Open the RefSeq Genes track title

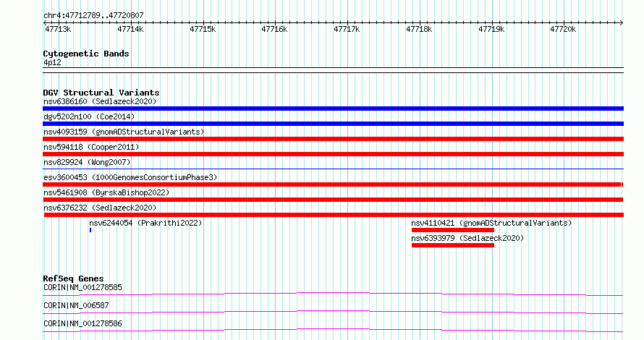[x=73, y=279]
